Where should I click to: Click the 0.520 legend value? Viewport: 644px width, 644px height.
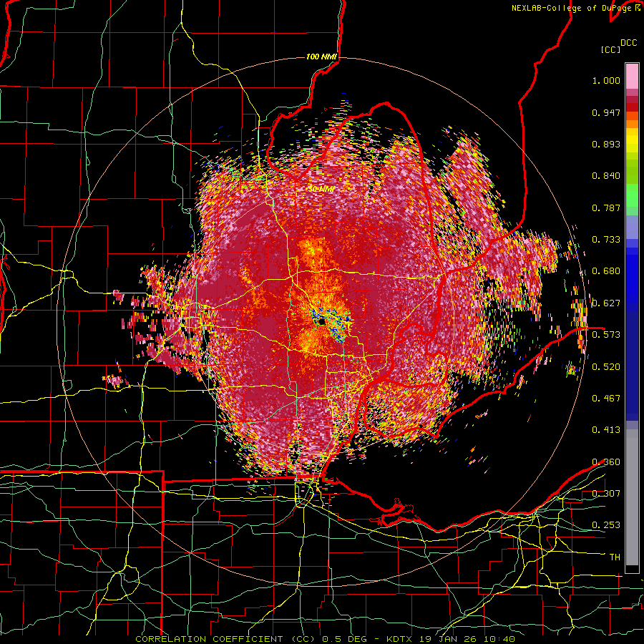click(606, 366)
